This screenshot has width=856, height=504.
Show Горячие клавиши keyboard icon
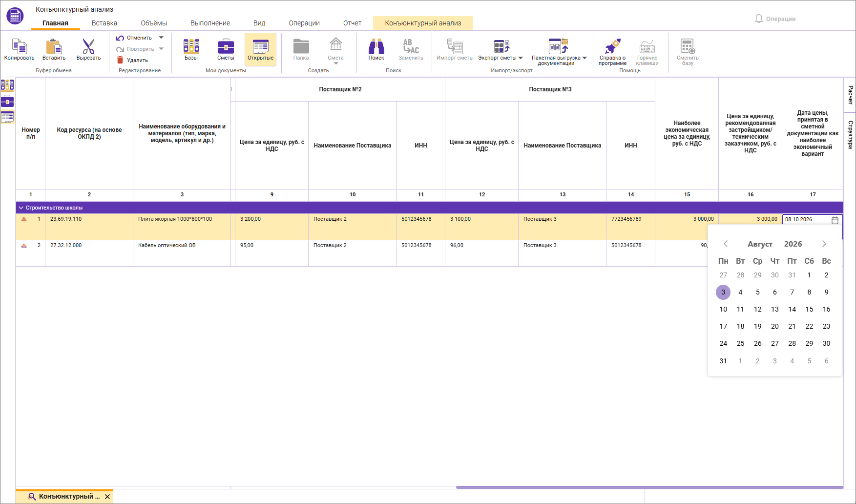(x=647, y=47)
